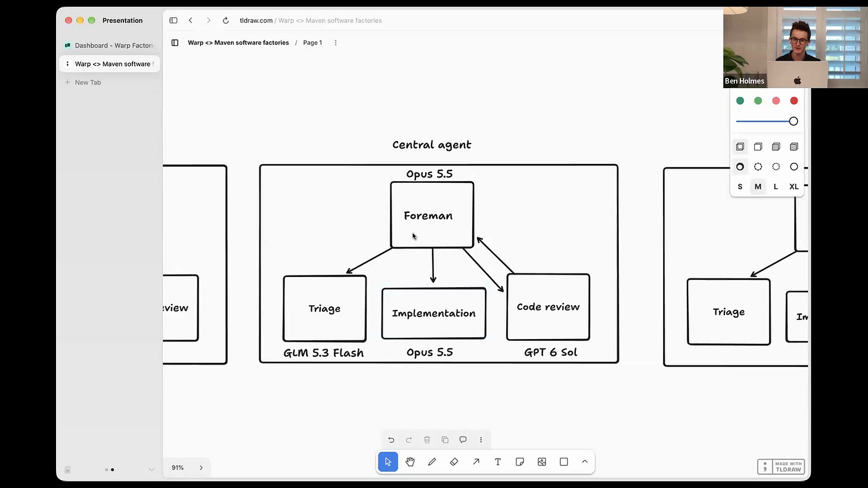The width and height of the screenshot is (868, 488).
Task: Open the Page 1 page menu
Action: pos(312,43)
